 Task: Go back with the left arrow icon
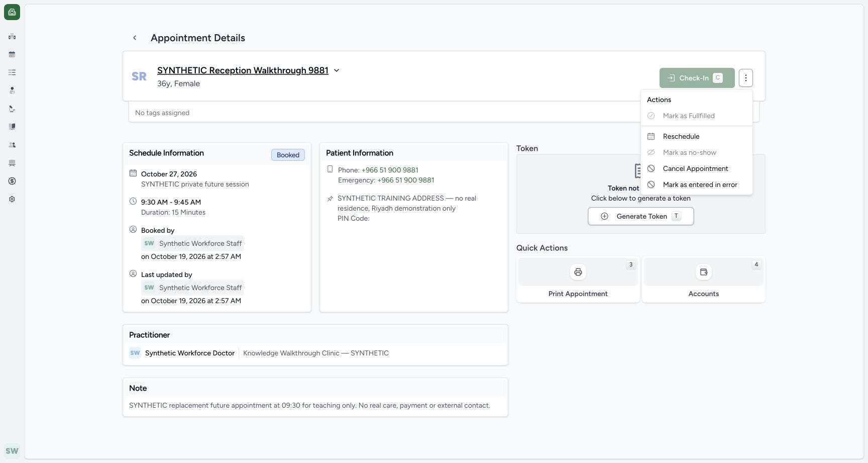[135, 38]
